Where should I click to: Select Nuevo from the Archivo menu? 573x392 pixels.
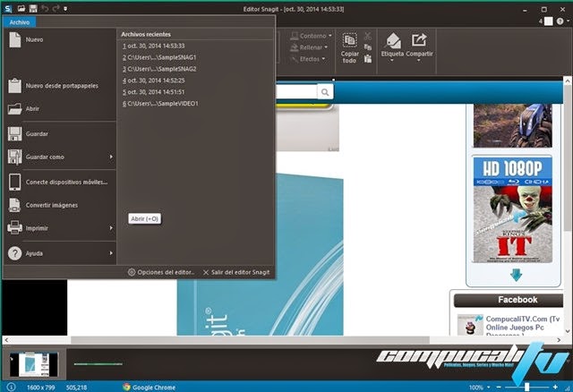[x=60, y=39]
